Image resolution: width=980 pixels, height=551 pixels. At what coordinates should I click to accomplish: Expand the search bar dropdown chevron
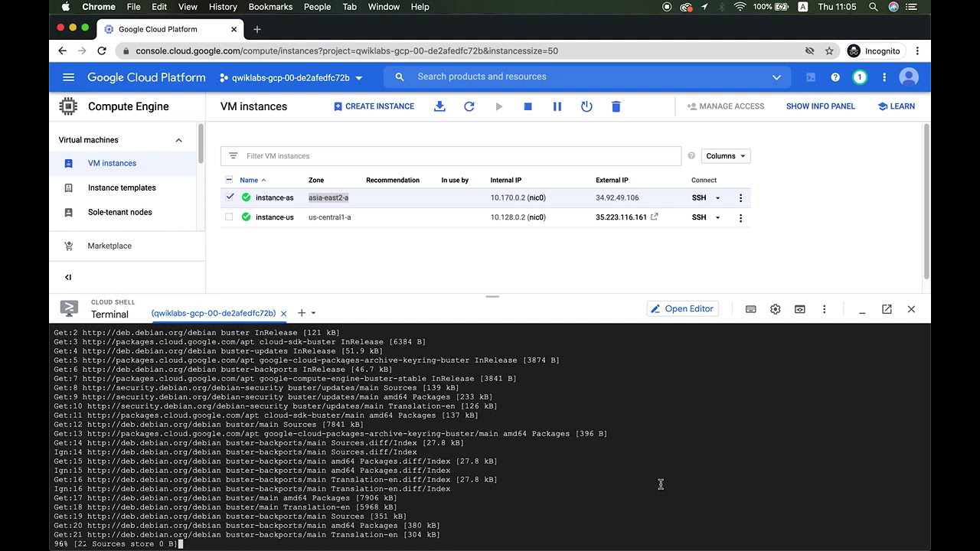776,77
